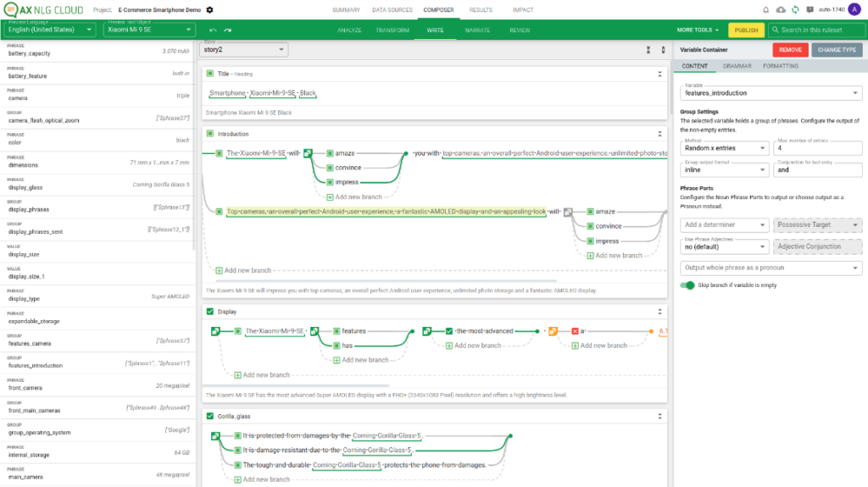Screen dimensions: 868x487
Task: Toggle the 'amaze' branch checkbox in first sentence
Action: pyautogui.click(x=330, y=153)
